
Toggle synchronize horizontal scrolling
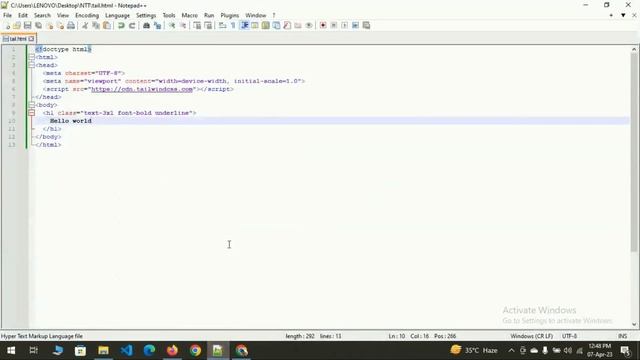pos(208,25)
